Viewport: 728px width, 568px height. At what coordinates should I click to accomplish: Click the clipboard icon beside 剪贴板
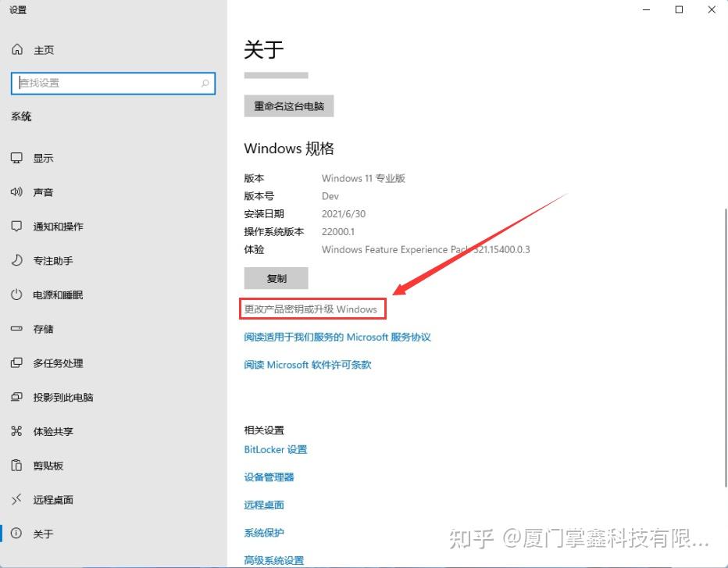coord(16,466)
